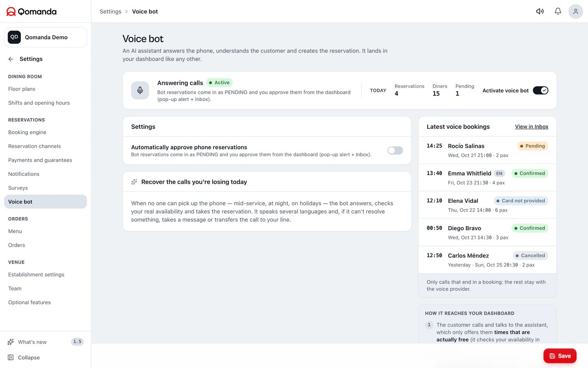Select Reservation channels in sidebar

tap(45, 146)
